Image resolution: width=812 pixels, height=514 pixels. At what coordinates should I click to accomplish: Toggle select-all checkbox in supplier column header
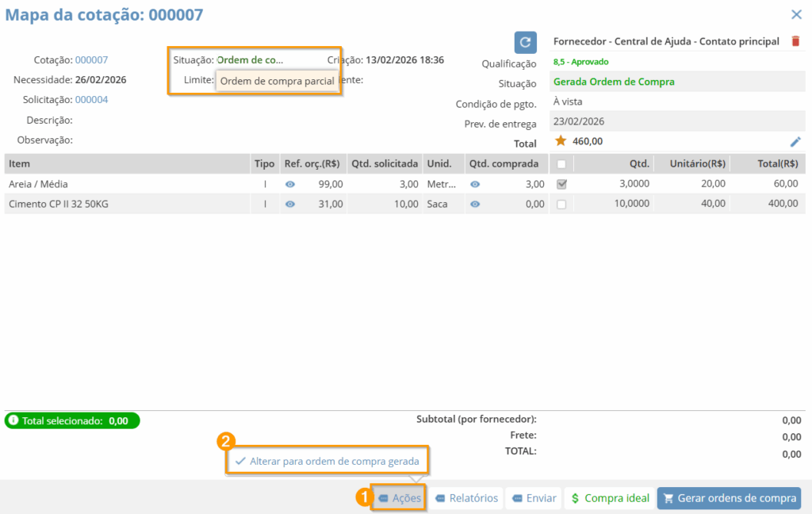coord(561,164)
